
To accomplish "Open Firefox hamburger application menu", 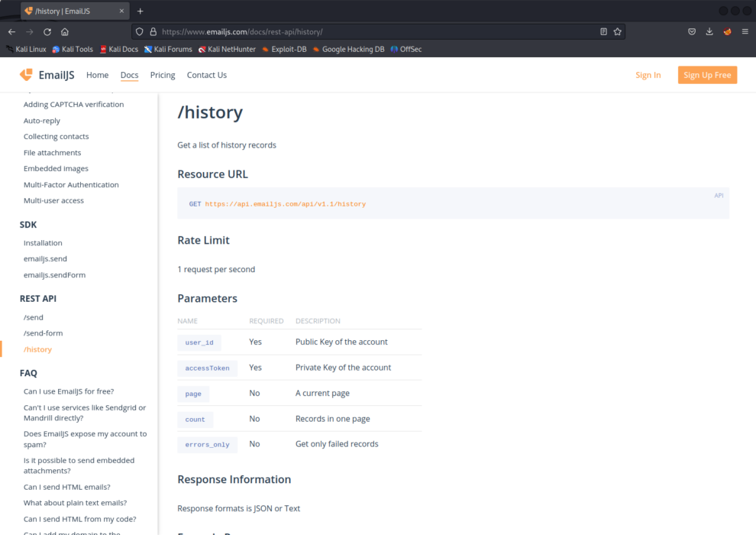I will click(x=745, y=32).
